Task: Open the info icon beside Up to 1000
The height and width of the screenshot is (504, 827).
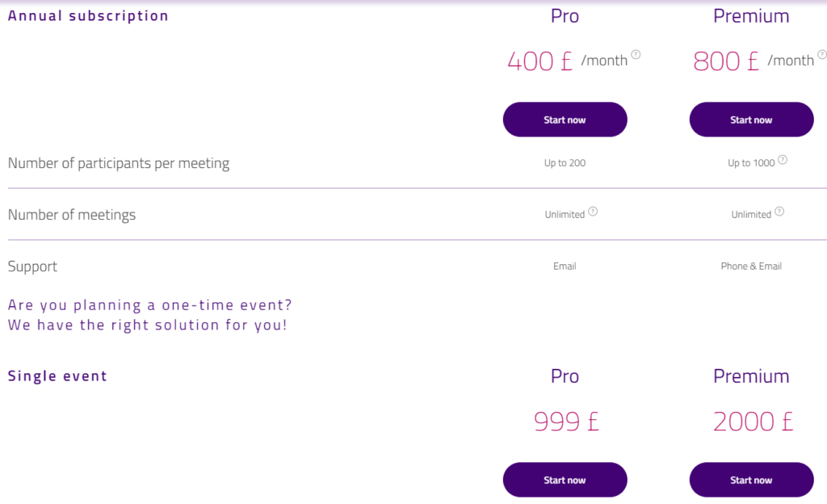Action: [x=783, y=160]
